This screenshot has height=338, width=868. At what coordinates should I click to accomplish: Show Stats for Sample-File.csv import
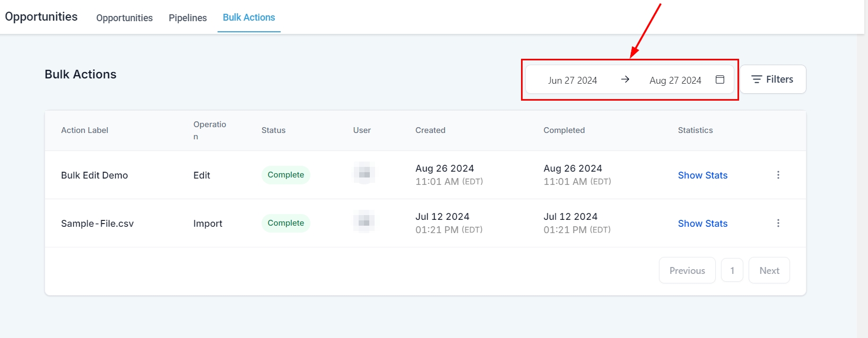click(702, 224)
